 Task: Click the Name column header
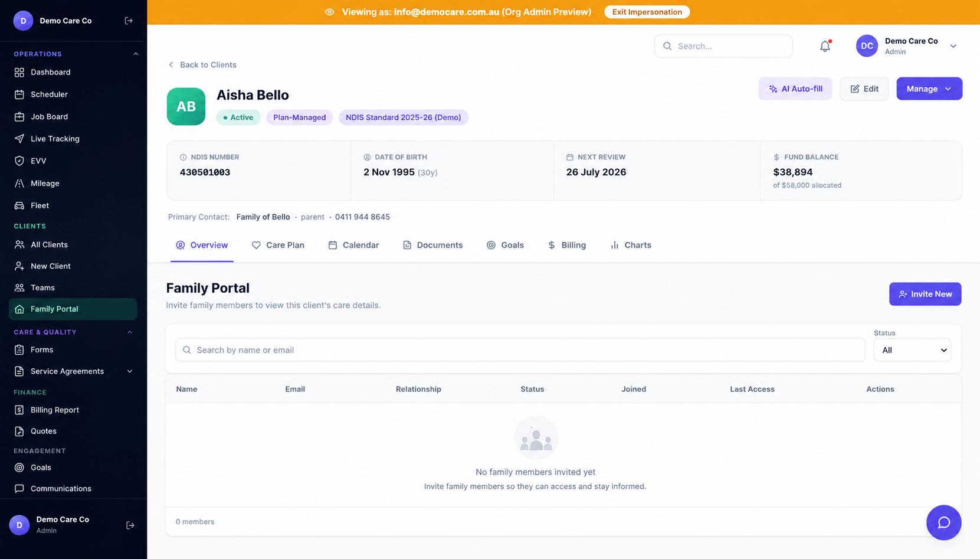[x=186, y=389]
